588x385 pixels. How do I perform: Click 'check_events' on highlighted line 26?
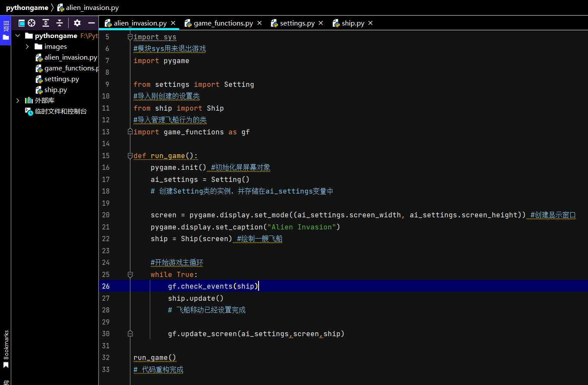tap(207, 286)
